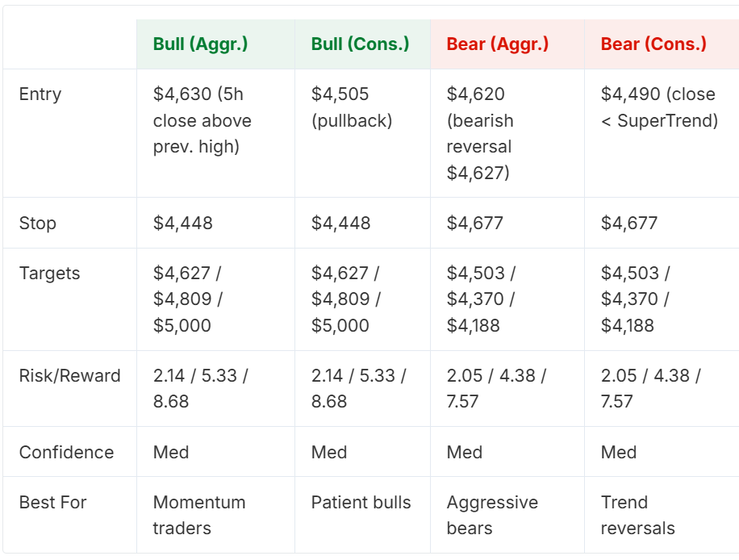Click the Patient bulls cell
Viewport: 739px width, 560px height.
362,515
